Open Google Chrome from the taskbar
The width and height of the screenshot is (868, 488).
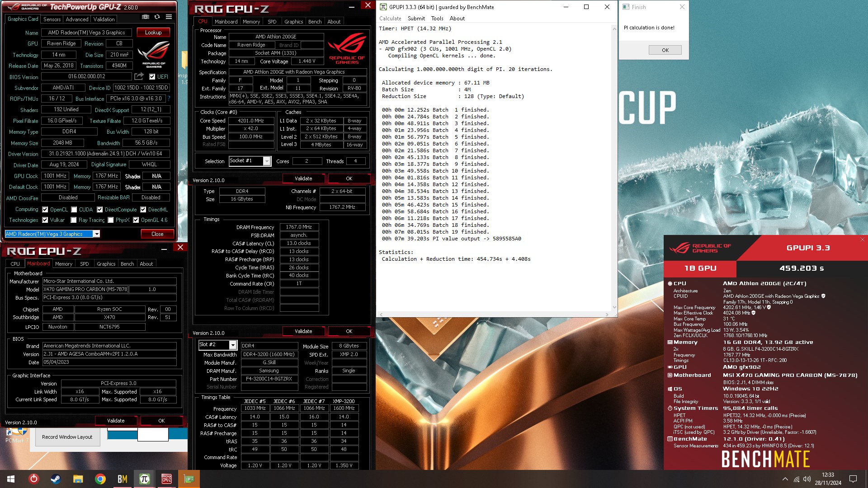100,479
